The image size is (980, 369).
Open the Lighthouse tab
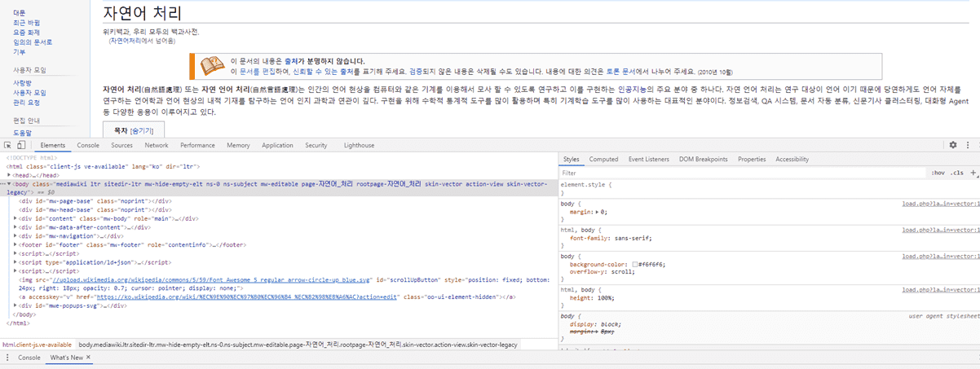click(360, 145)
